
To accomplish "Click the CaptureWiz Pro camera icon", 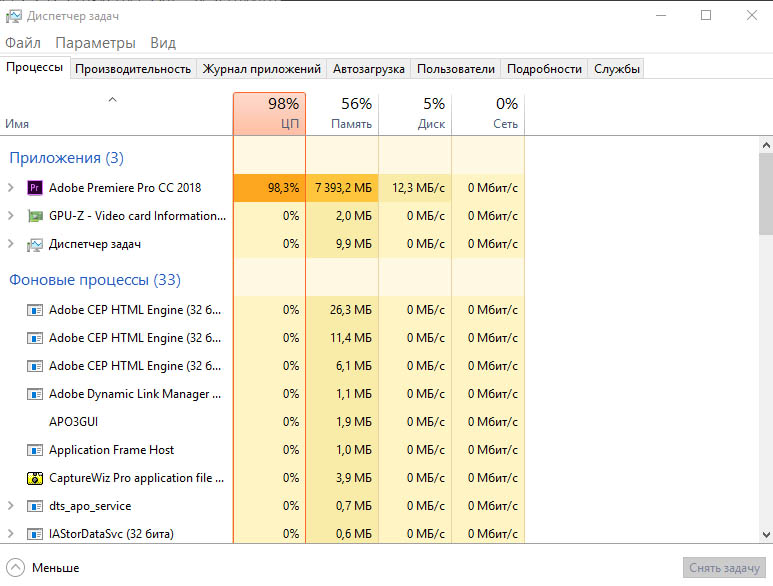I will pyautogui.click(x=35, y=478).
